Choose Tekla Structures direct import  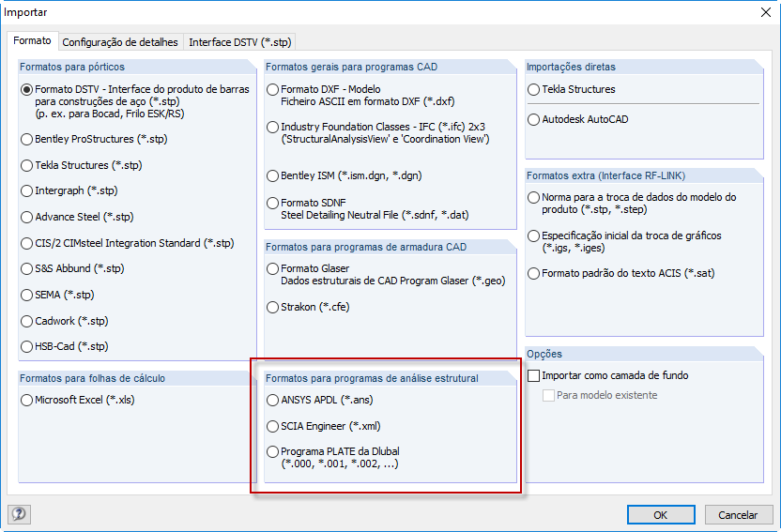coord(533,89)
